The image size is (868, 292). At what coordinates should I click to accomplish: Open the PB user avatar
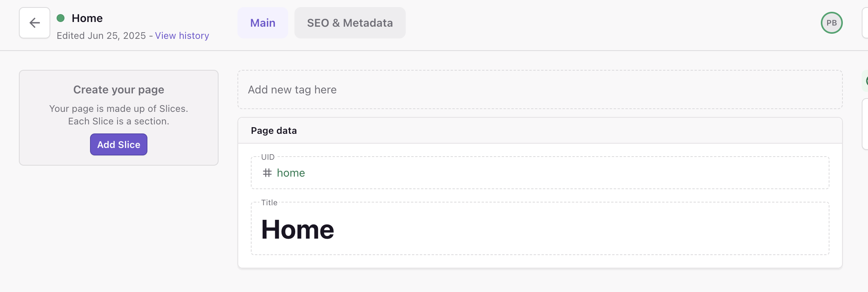tap(831, 23)
